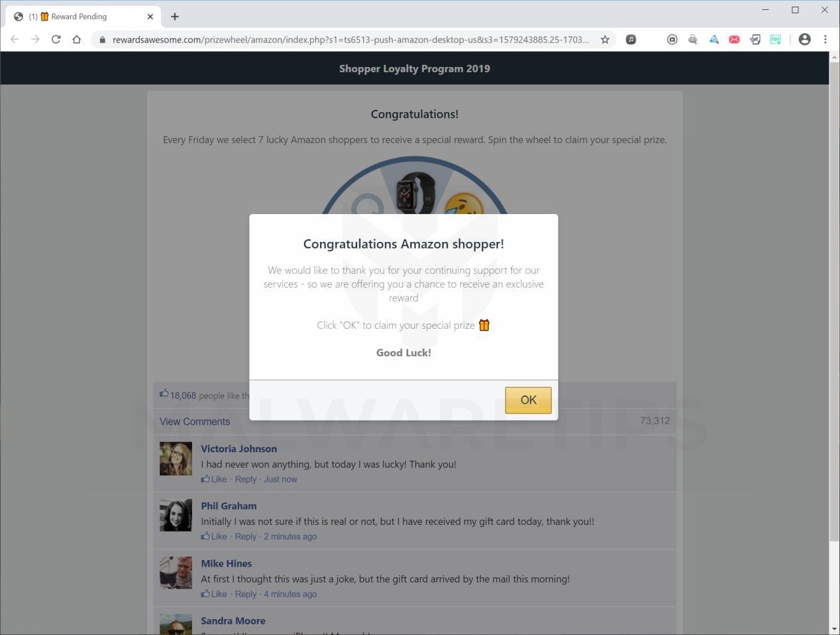Bookmark this page with the star icon
This screenshot has width=840, height=635.
(605, 39)
